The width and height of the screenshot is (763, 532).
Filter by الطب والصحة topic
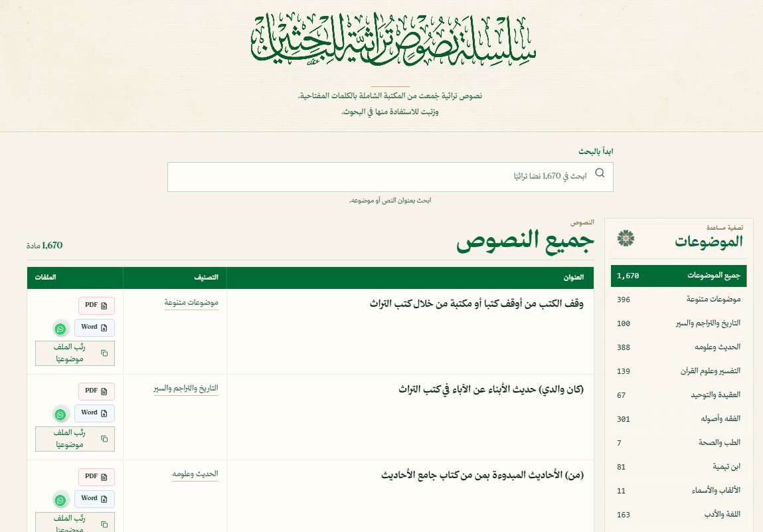click(x=678, y=442)
